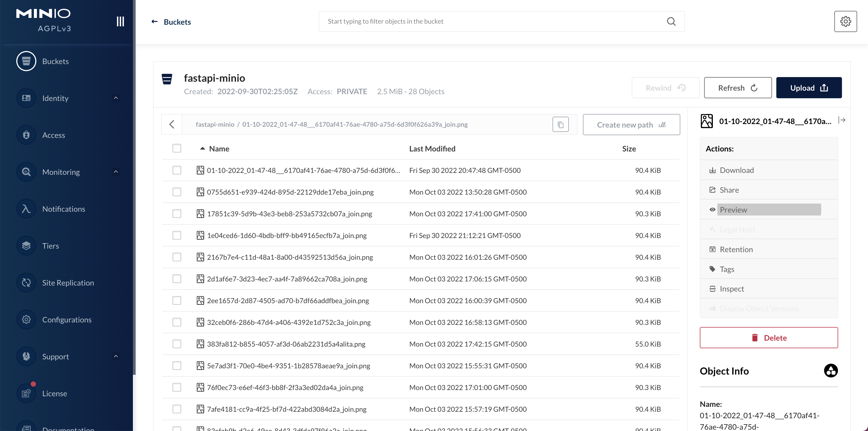Viewport: 868px width, 431px height.
Task: Click the Site Replication icon
Action: tap(26, 283)
